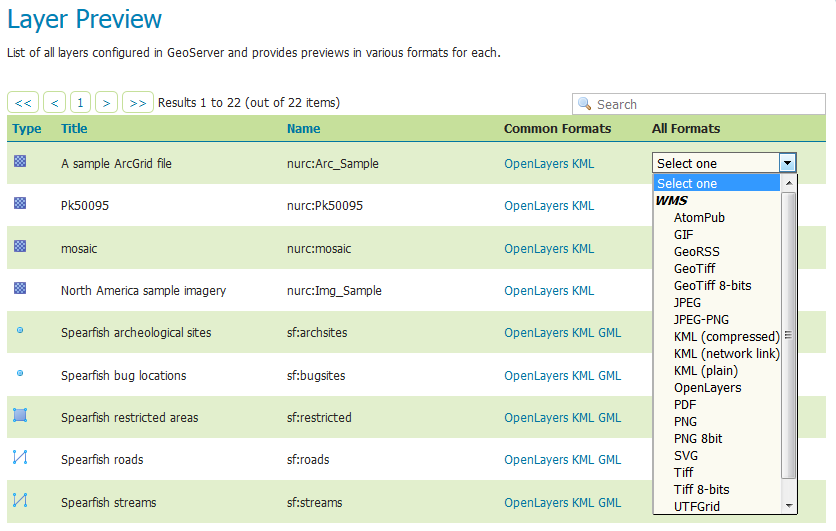The image size is (836, 531).
Task: Click the point icon for Spearfish archeological sites
Action: point(20,331)
